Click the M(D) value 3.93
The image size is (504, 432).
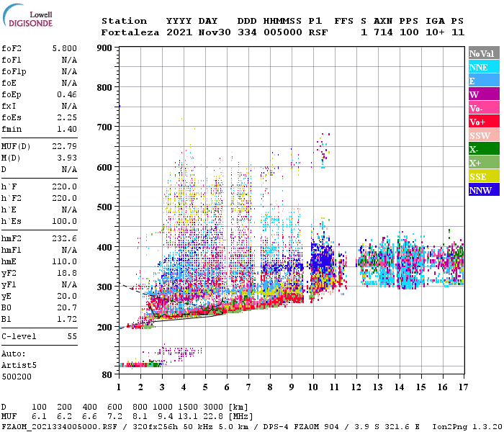click(x=67, y=158)
